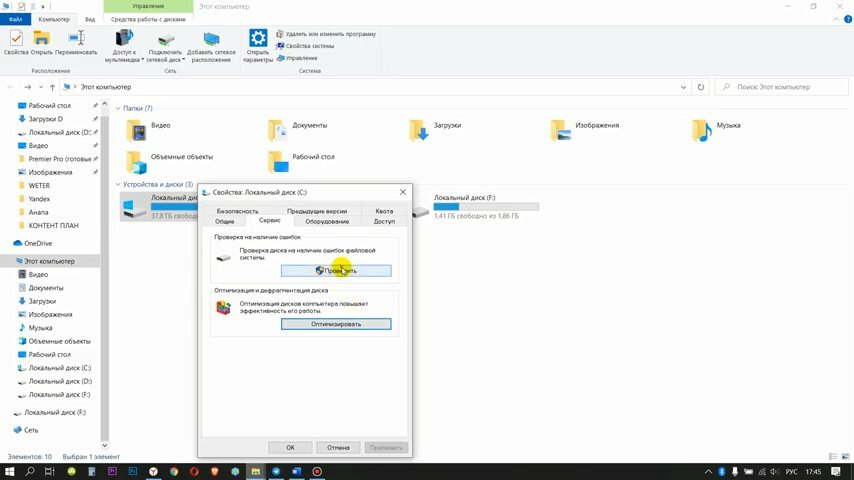Screen dimensions: 854x480
Task: Click the Оптимизировать button
Action: (336, 324)
